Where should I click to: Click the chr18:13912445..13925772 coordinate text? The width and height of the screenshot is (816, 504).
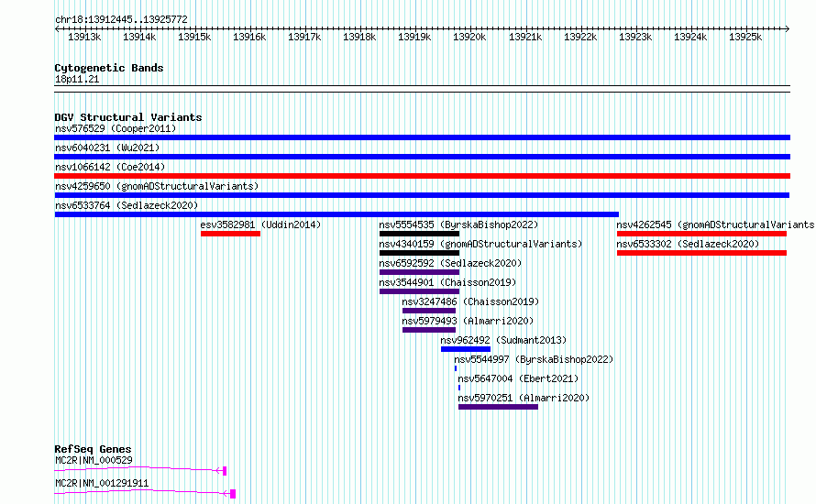coord(121,20)
